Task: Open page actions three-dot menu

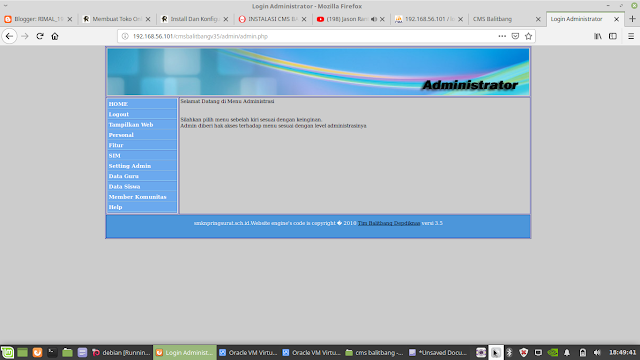Action: point(502,36)
